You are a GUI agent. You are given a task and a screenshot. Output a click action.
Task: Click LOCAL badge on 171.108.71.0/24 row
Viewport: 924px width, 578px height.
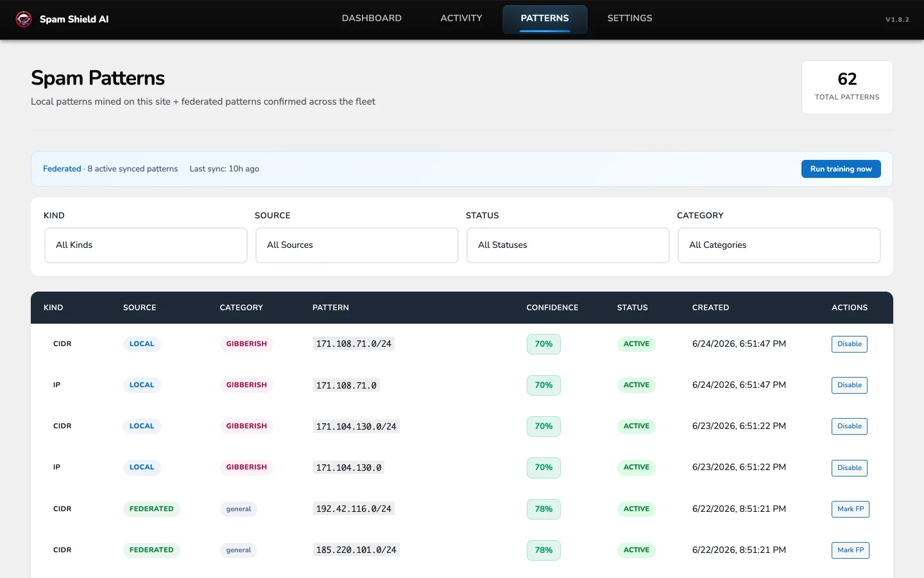142,344
